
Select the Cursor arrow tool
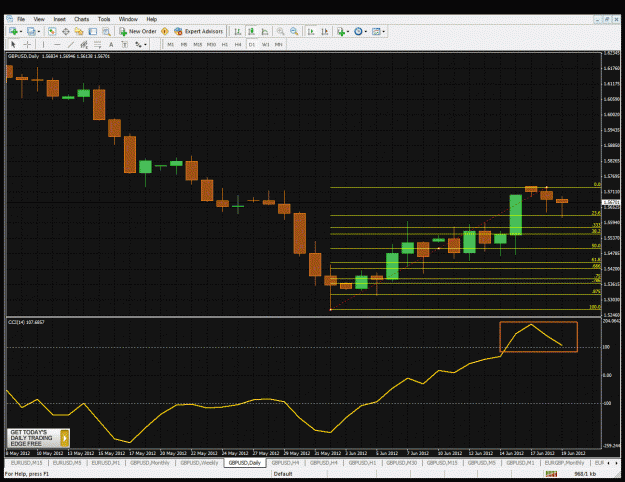click(13, 44)
